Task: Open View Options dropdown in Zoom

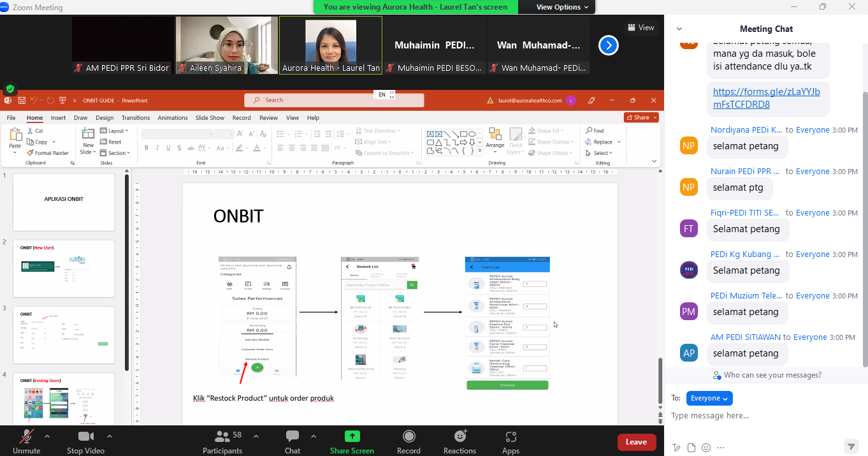Action: (563, 7)
